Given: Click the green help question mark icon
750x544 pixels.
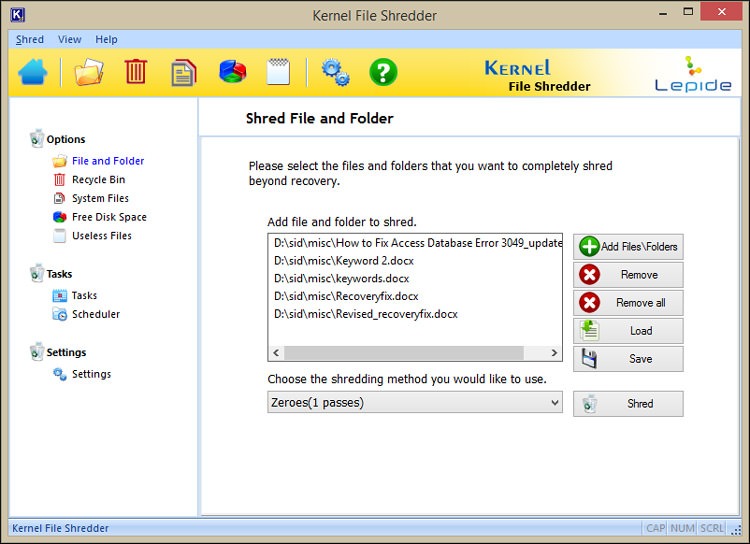Looking at the screenshot, I should tap(383, 72).
